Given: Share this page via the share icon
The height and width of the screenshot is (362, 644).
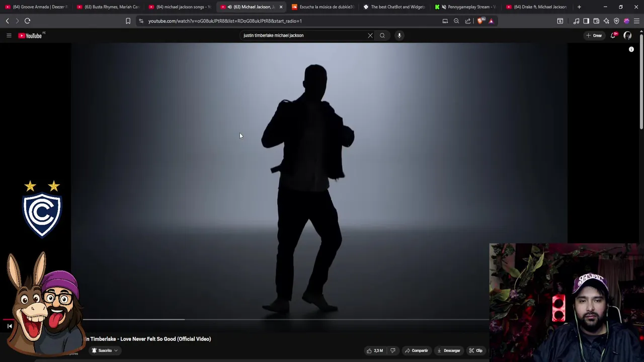Looking at the screenshot, I should (468, 21).
